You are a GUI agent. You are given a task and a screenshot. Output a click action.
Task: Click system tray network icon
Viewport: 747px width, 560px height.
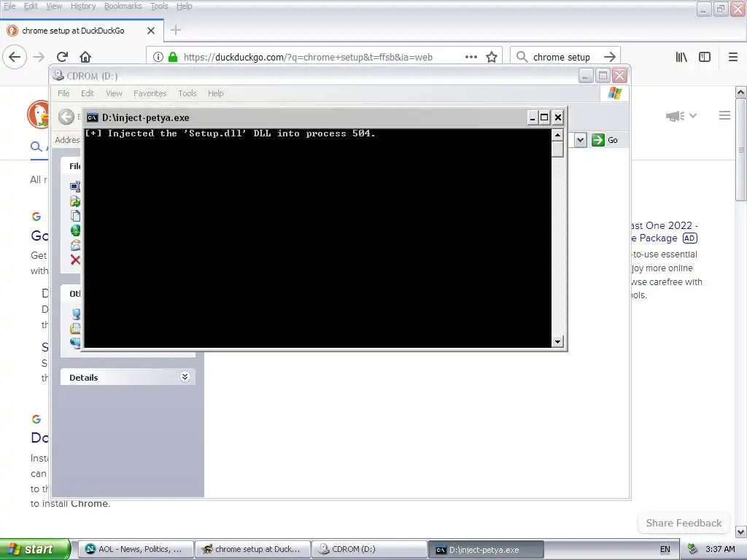(692, 549)
